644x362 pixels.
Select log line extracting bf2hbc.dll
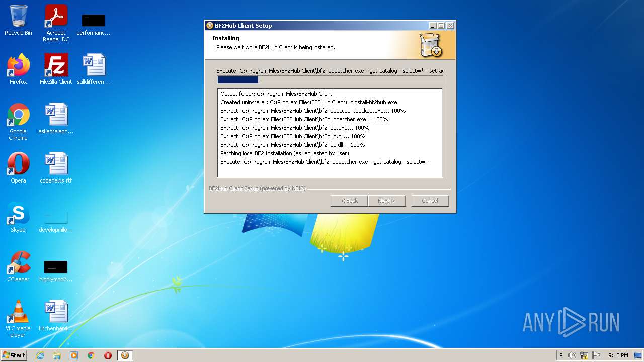[292, 145]
